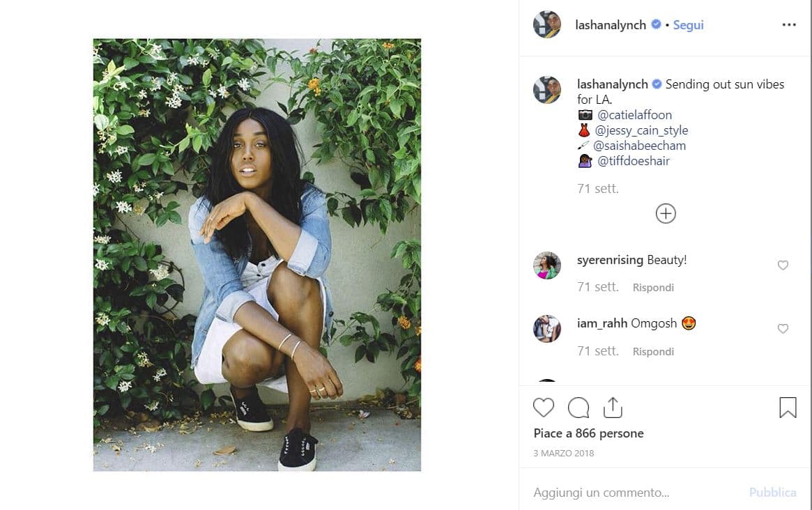Click the main post photo
This screenshot has height=510, width=812.
tap(257, 255)
